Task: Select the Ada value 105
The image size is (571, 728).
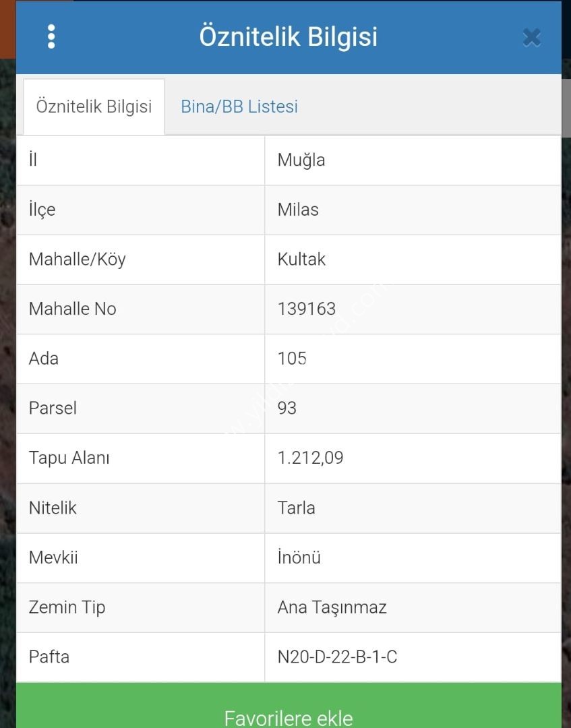Action: (x=292, y=359)
